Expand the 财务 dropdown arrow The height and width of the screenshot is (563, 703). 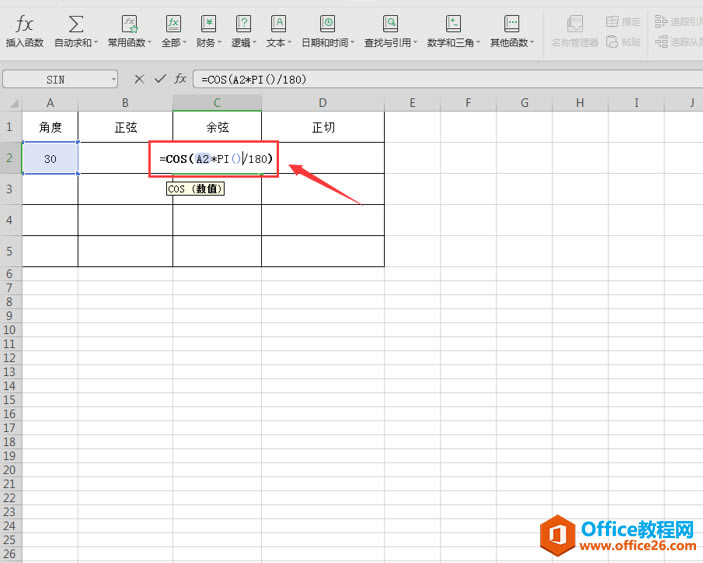pyautogui.click(x=219, y=43)
